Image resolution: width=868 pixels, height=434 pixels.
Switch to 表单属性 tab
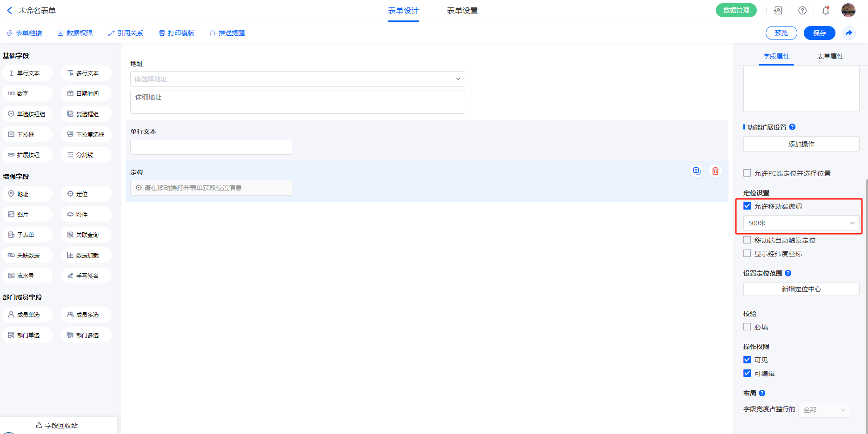(830, 56)
